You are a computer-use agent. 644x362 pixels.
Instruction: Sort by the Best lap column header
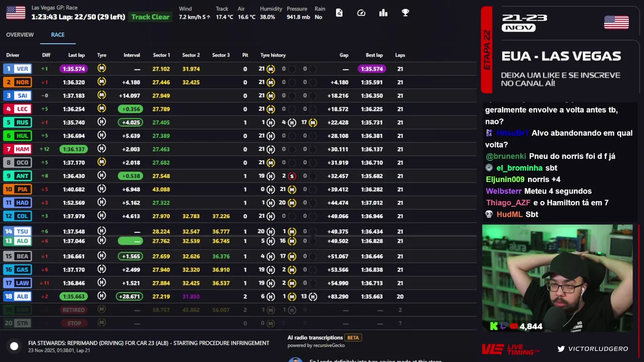[x=374, y=55]
